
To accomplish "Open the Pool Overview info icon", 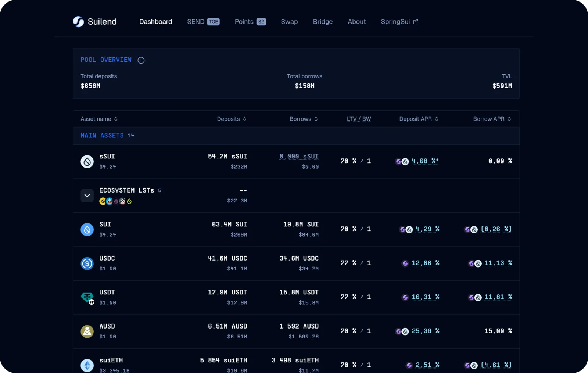I will (141, 60).
